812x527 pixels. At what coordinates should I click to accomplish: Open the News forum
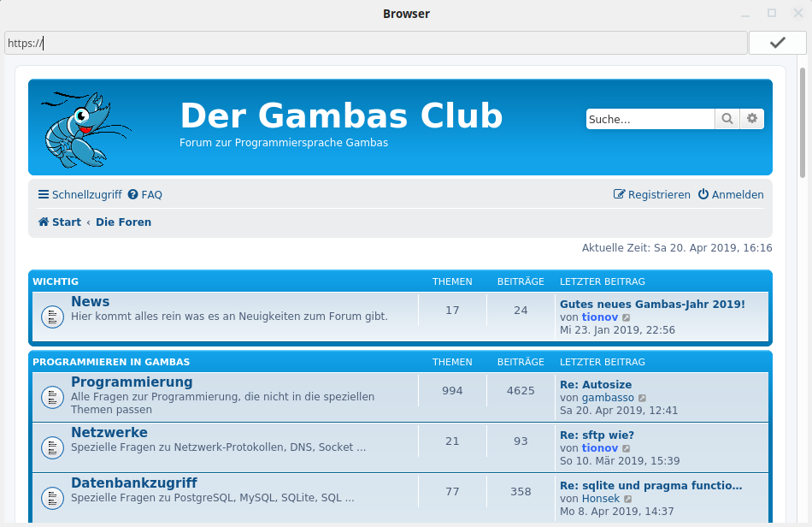pyautogui.click(x=90, y=302)
